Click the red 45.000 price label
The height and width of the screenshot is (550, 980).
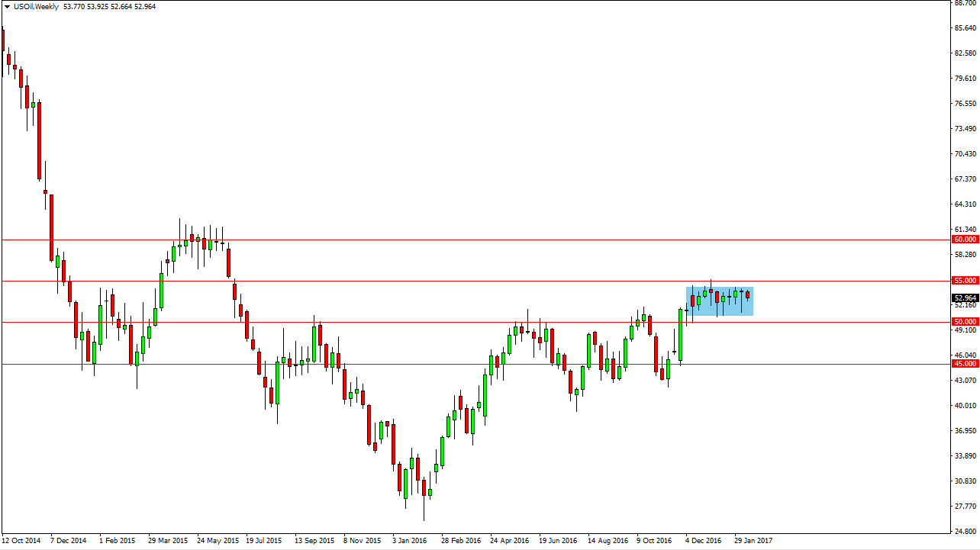965,364
